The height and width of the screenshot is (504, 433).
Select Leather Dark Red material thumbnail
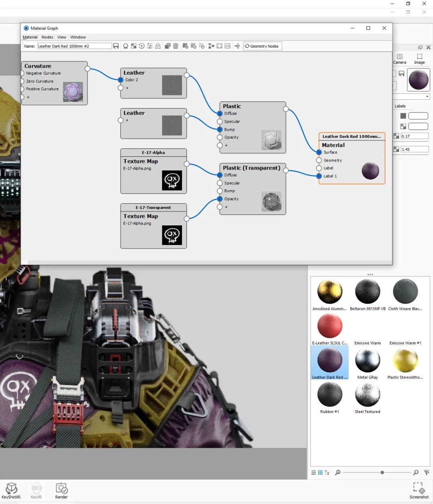[x=330, y=360]
